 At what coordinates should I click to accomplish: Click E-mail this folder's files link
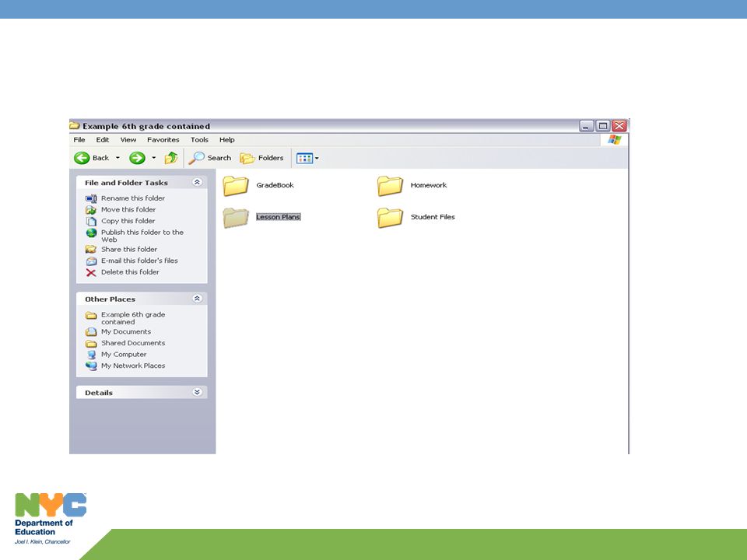139,261
